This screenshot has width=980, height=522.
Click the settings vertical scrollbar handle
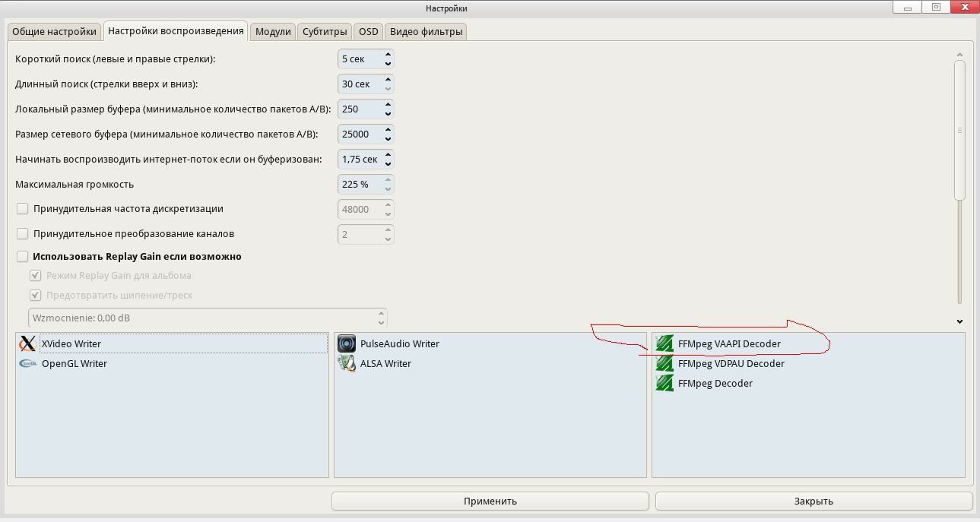click(959, 130)
